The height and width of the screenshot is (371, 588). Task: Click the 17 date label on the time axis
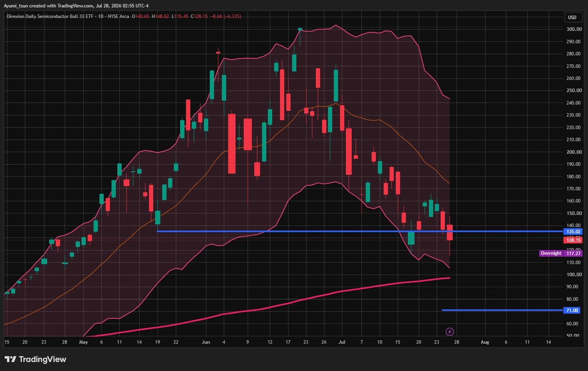coord(288,342)
